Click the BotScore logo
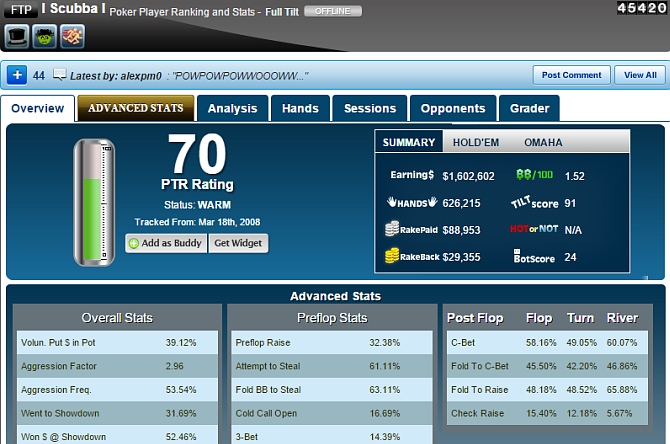 point(534,256)
